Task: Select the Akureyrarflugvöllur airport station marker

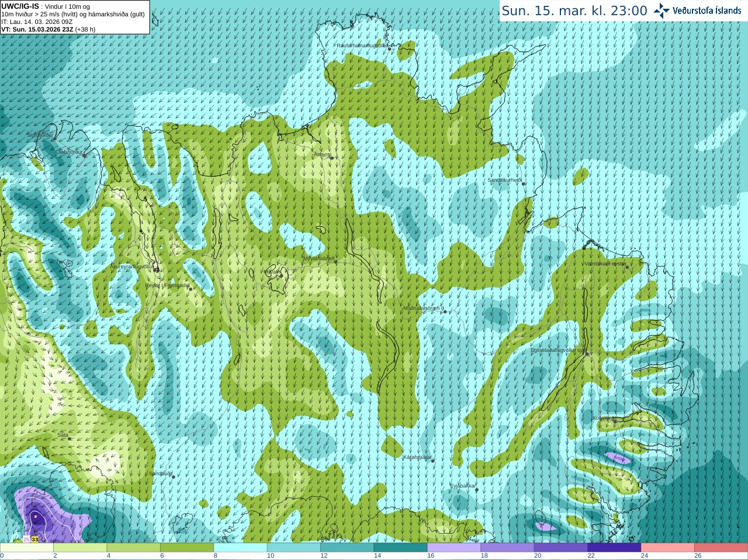Action: 156,270
